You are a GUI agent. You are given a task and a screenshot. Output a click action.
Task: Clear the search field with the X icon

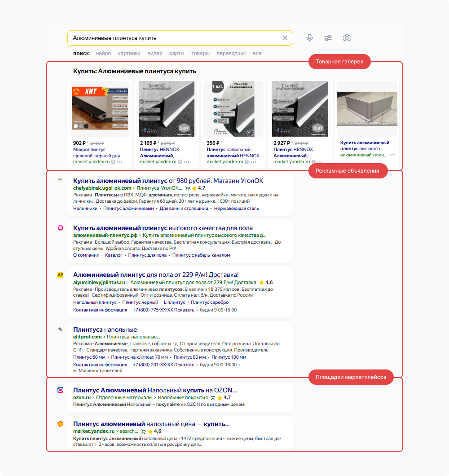[285, 38]
